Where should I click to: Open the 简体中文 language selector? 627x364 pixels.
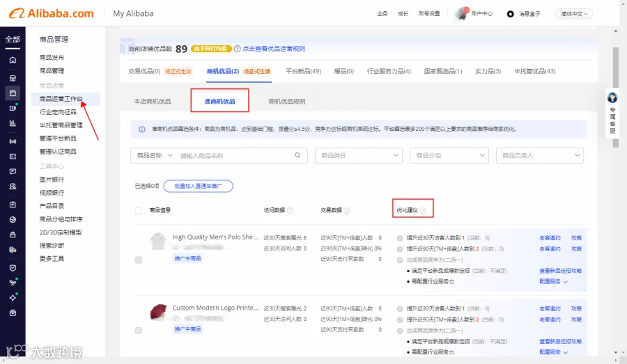tap(574, 14)
